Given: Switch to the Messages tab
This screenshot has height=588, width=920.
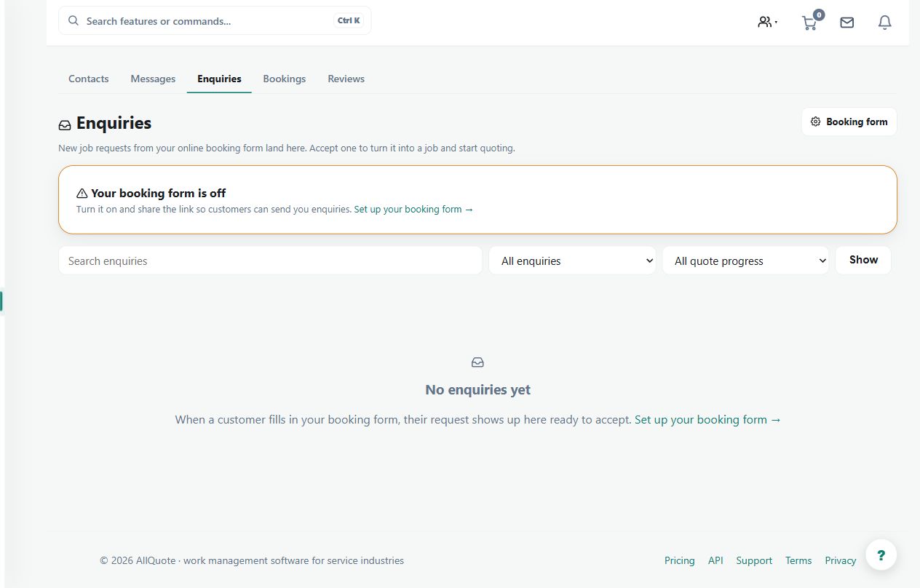Looking at the screenshot, I should 153,79.
